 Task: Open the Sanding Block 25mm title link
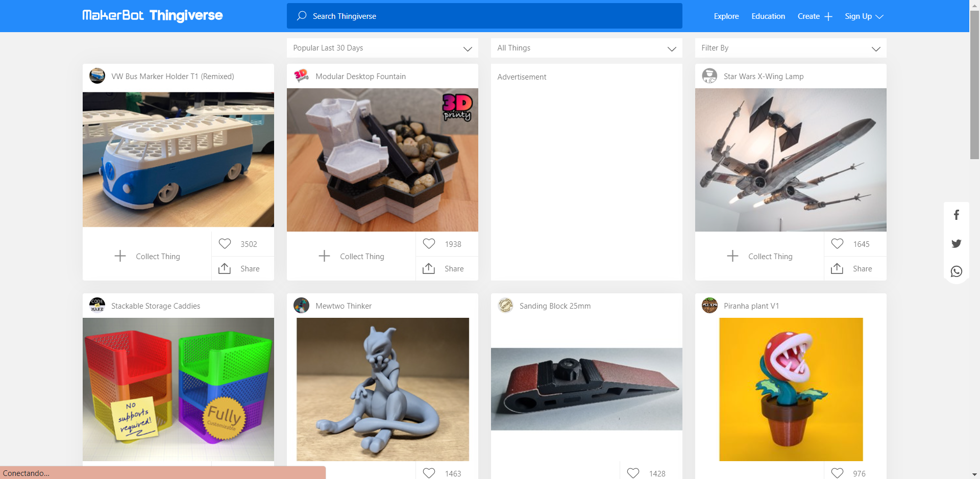pos(555,306)
